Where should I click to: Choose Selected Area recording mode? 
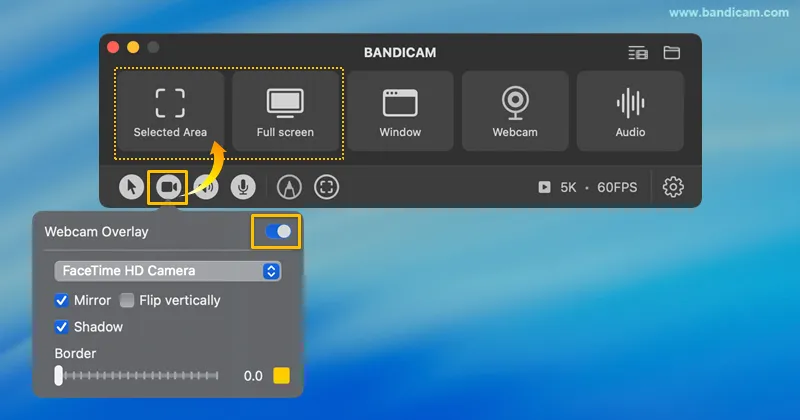(x=170, y=111)
